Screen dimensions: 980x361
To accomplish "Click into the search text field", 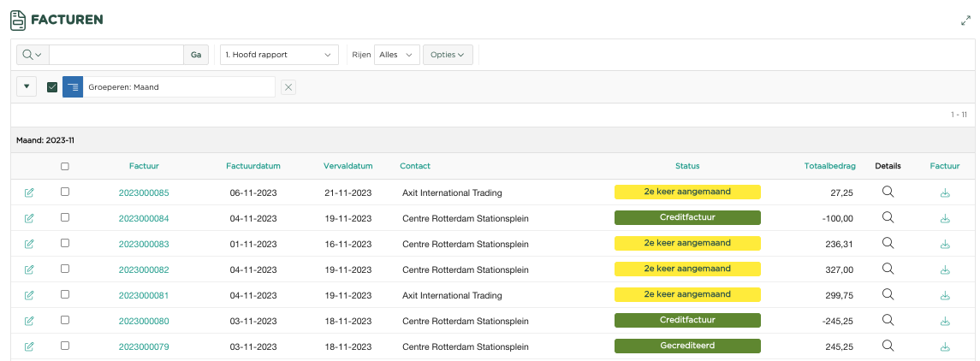I will click(116, 55).
